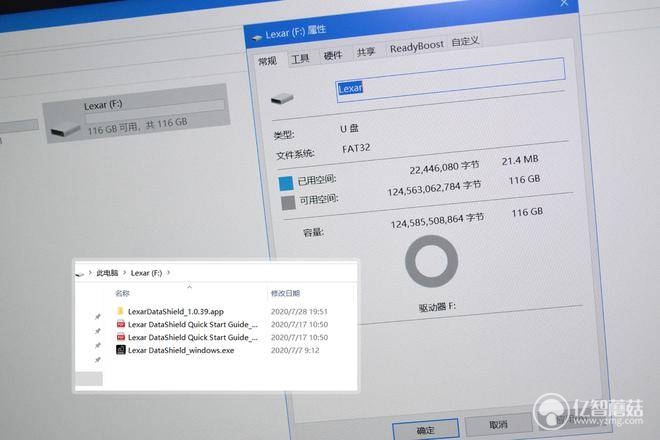Click the 124,585,508,864 字节 capacity value
Viewport: 660px width, 440px height.
(437, 221)
